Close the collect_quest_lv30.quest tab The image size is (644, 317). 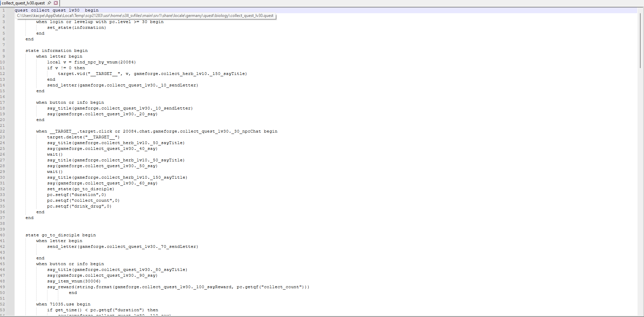click(56, 3)
